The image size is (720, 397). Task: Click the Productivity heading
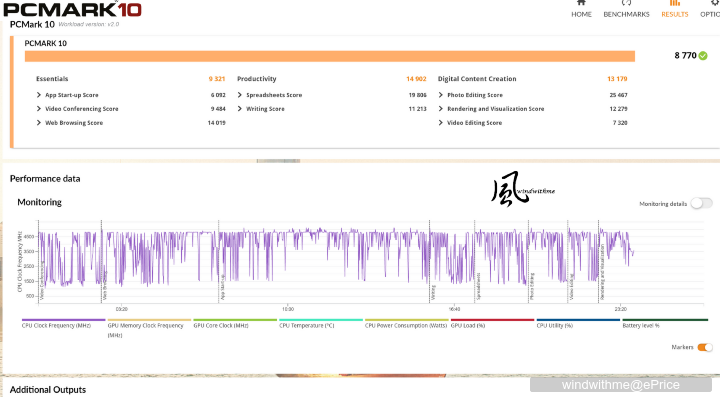click(257, 79)
